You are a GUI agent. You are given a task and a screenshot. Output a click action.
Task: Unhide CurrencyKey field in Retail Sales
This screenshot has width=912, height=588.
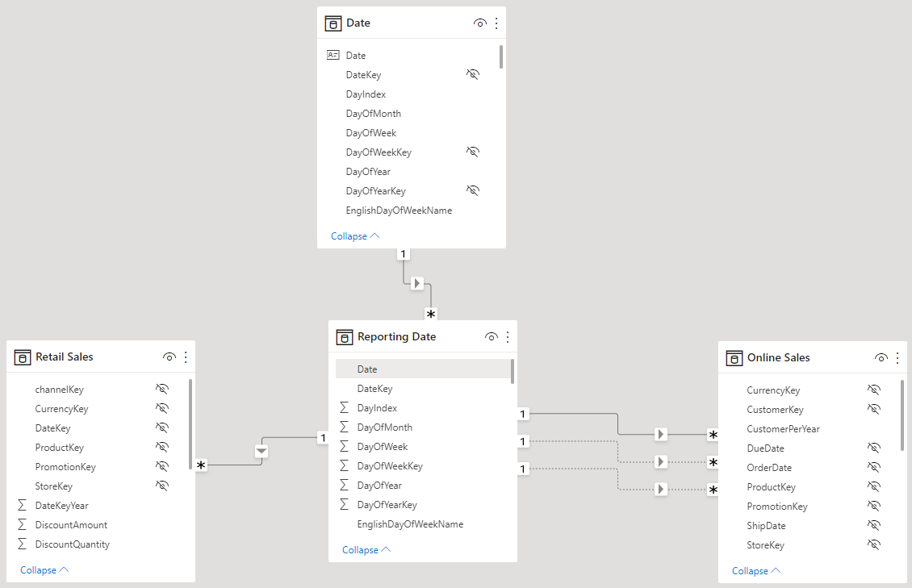coord(162,408)
